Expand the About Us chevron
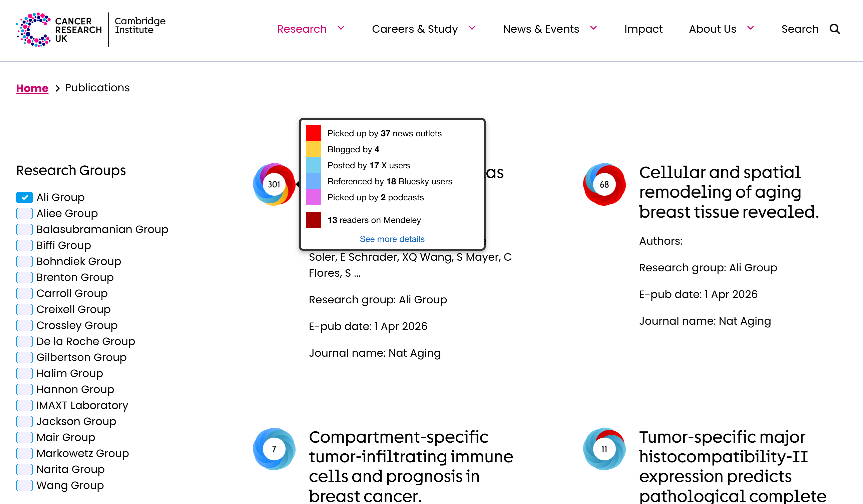This screenshot has height=504, width=863. pos(750,28)
